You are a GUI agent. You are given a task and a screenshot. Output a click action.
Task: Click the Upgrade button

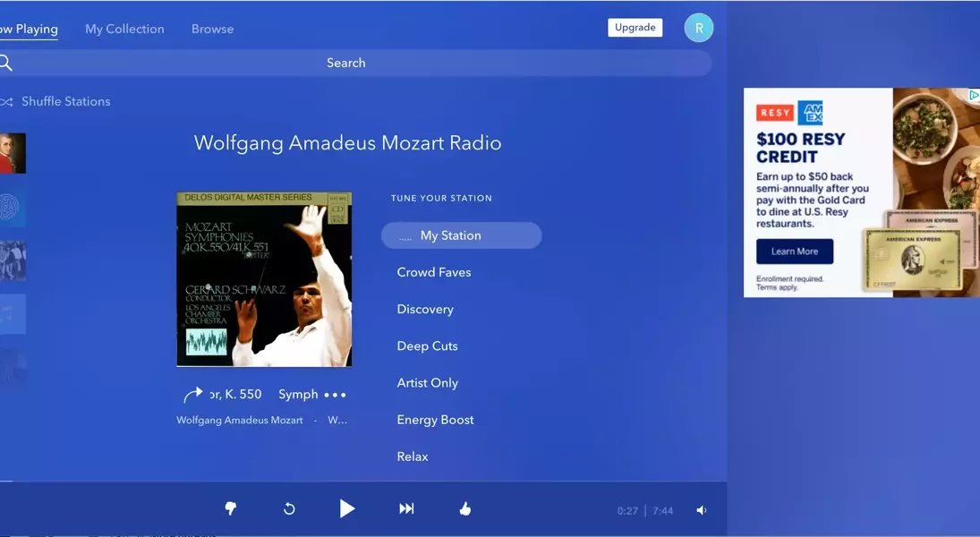click(x=635, y=28)
